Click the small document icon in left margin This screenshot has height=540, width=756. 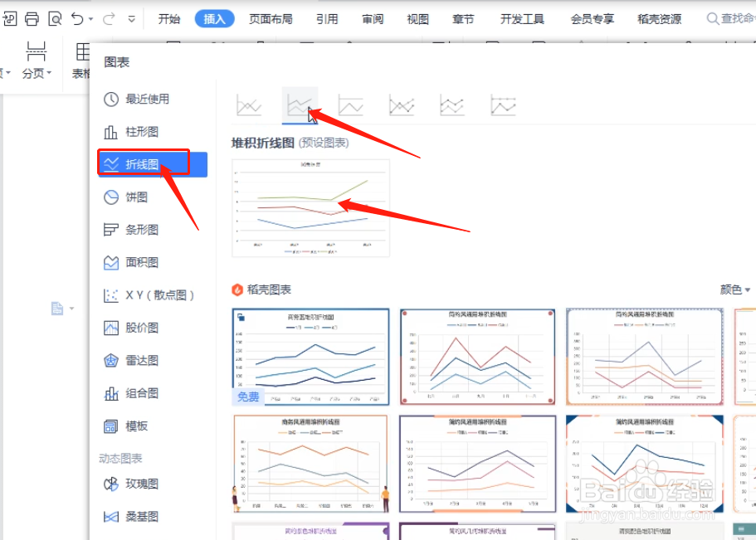click(57, 309)
